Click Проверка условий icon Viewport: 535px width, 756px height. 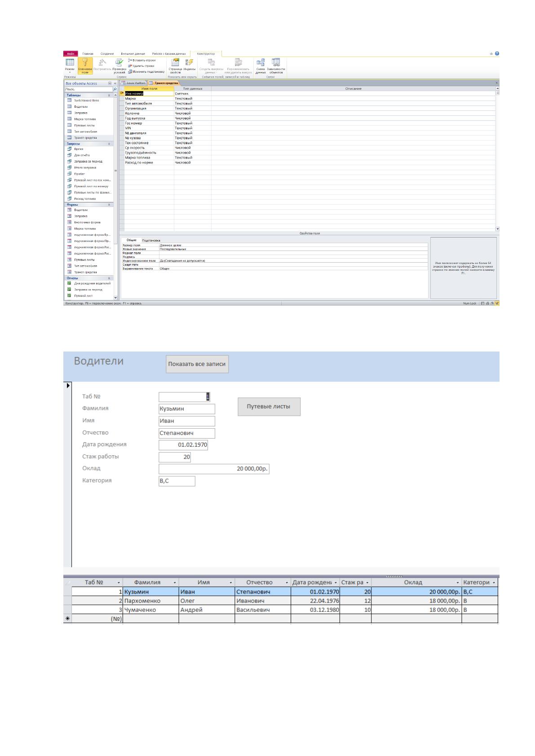pyautogui.click(x=119, y=62)
